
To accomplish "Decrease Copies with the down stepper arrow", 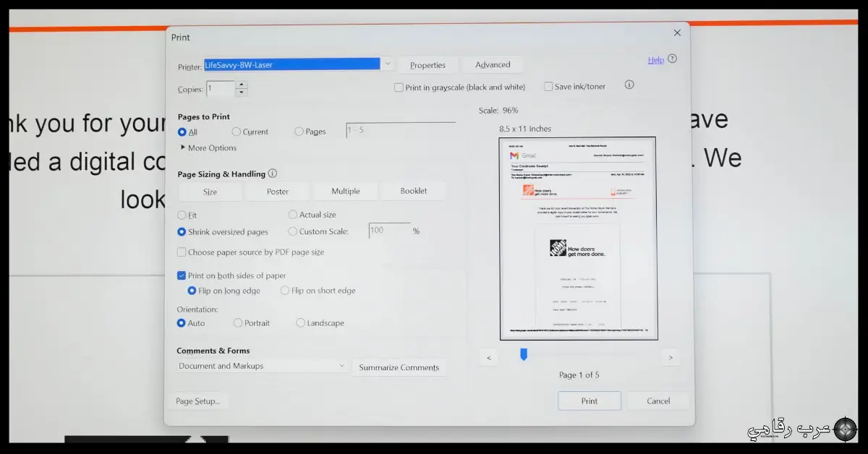I will point(241,92).
